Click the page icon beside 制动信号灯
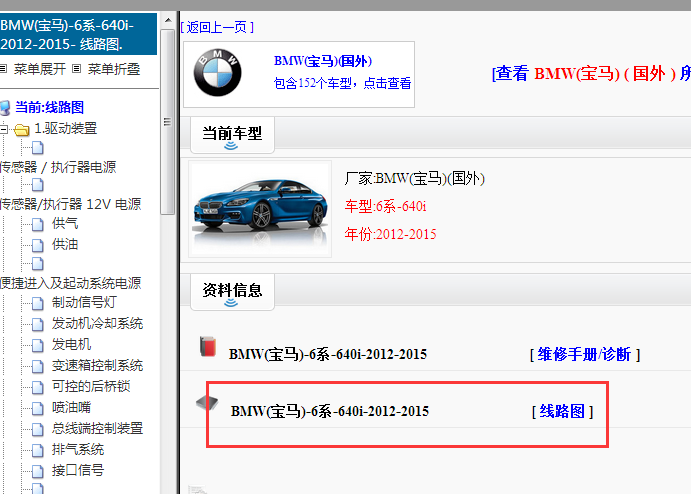Viewport: 691px width, 494px height. pyautogui.click(x=37, y=303)
